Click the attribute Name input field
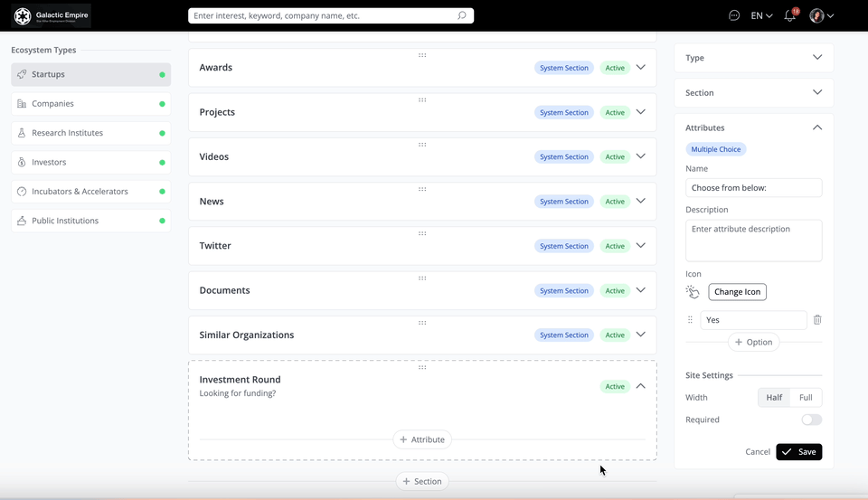 tap(753, 188)
